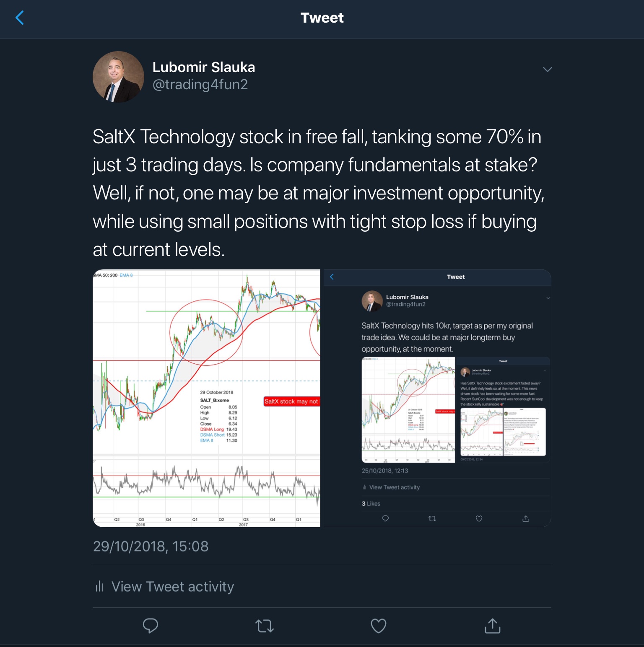
Task: Share the main tweet
Action: [492, 626]
